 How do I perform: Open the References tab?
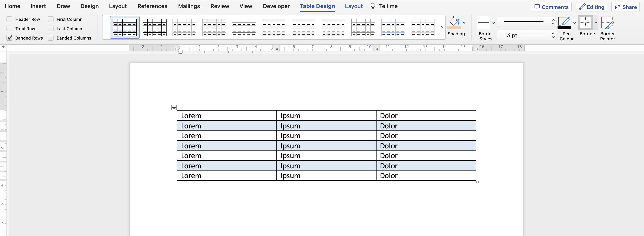click(x=152, y=6)
